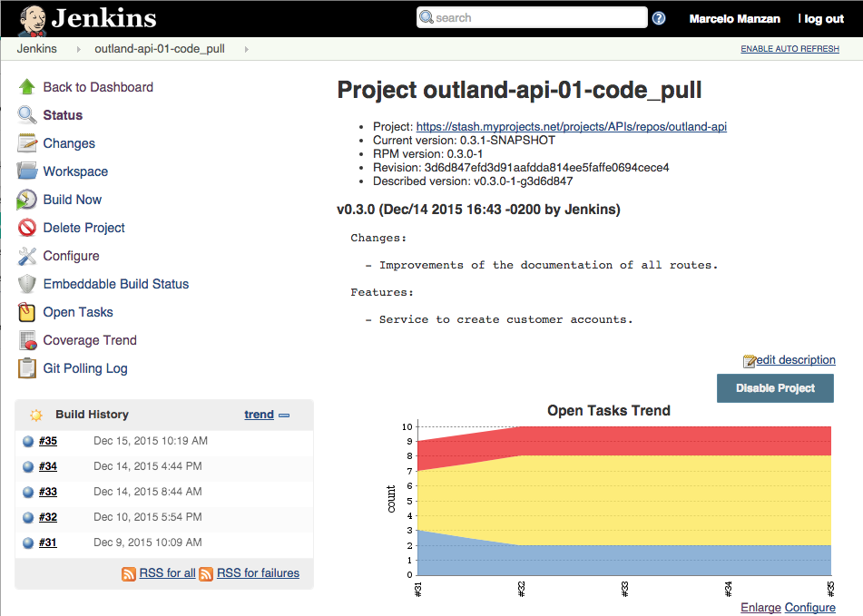Go Back to Dashboard link

click(x=98, y=87)
